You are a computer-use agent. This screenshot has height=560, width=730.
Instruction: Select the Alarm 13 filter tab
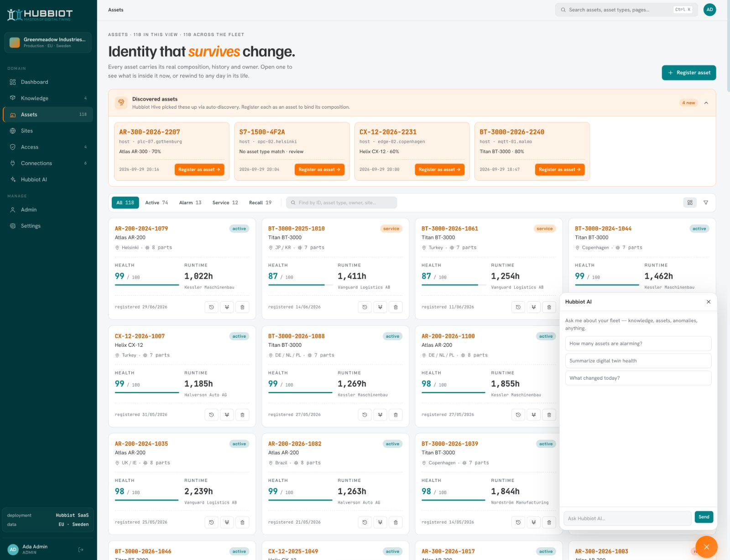coord(190,203)
